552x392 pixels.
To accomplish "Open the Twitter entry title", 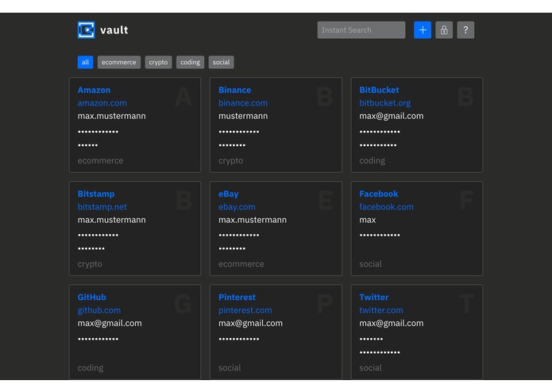I will [x=374, y=298].
